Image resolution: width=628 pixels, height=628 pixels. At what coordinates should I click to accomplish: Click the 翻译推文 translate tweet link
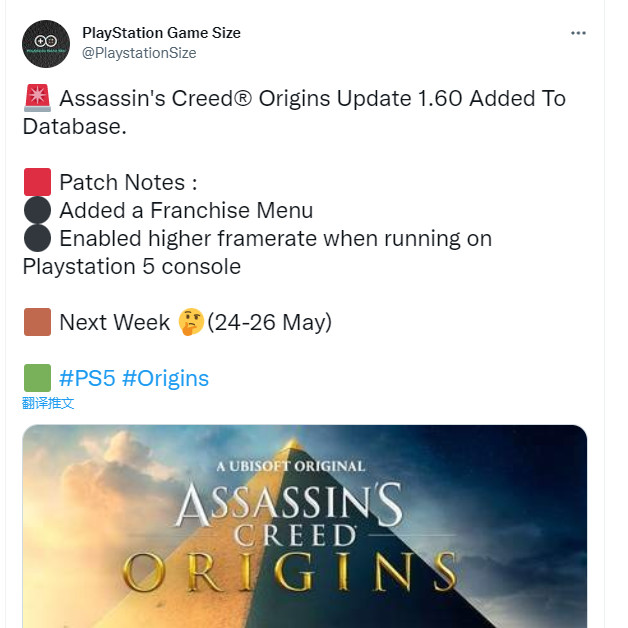pyautogui.click(x=48, y=403)
